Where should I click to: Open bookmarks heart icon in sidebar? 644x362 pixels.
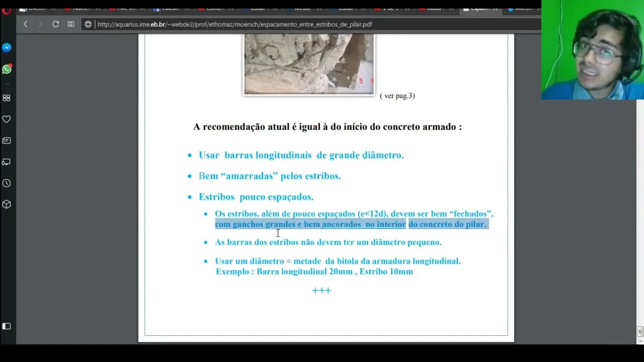pos(7,119)
